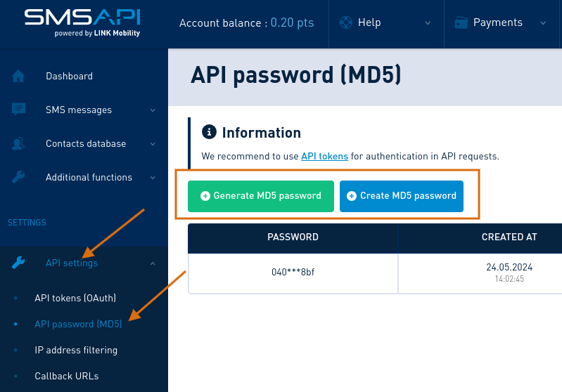562x392 pixels.
Task: Select IP address filtering menu item
Action: pos(76,350)
